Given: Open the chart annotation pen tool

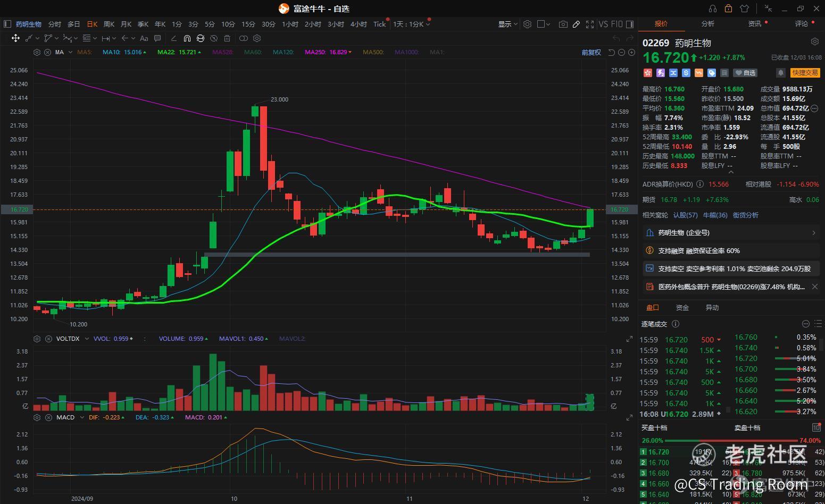Looking at the screenshot, I should coord(576,24).
